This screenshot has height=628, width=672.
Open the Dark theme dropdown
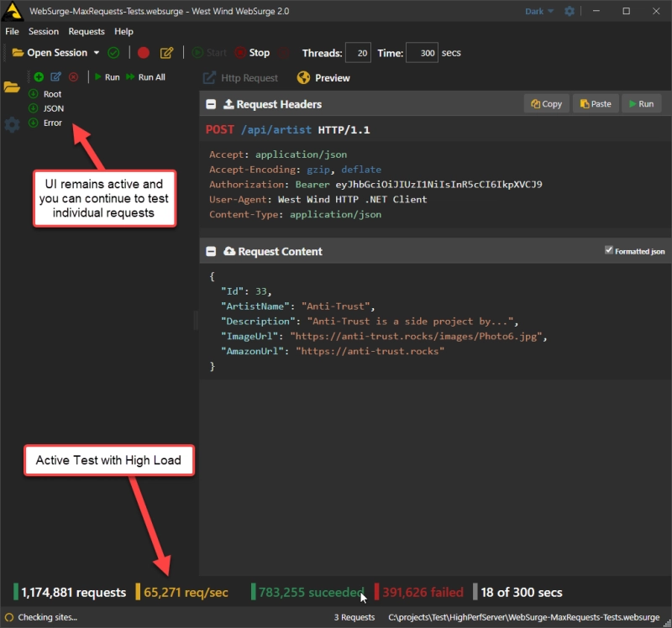(x=539, y=11)
